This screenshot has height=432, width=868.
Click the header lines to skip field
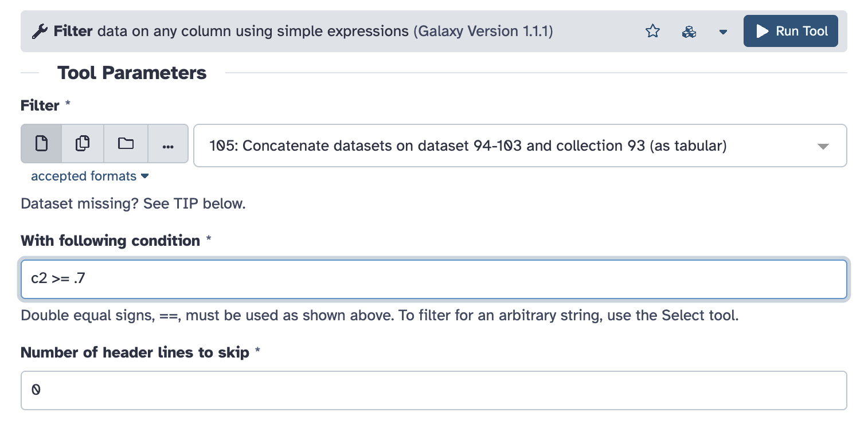click(x=433, y=390)
